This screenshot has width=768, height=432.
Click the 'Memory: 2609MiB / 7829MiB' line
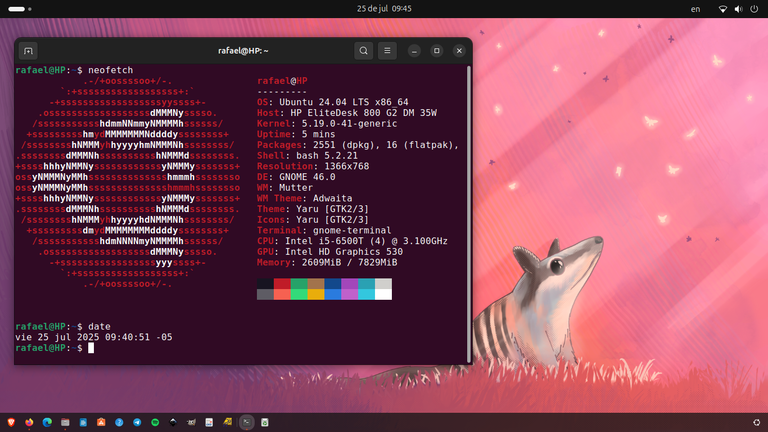(x=327, y=263)
